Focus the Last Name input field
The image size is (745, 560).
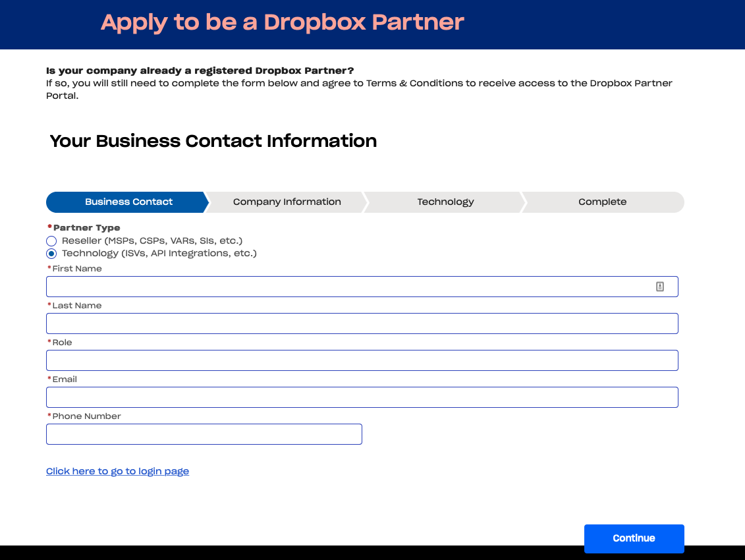tap(362, 323)
